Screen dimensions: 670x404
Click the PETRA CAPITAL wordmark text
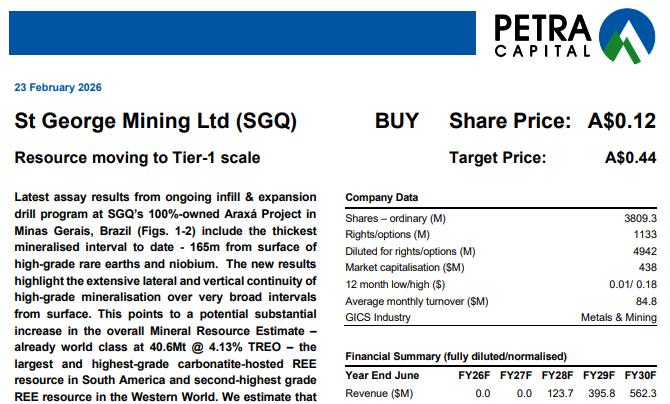point(546,35)
